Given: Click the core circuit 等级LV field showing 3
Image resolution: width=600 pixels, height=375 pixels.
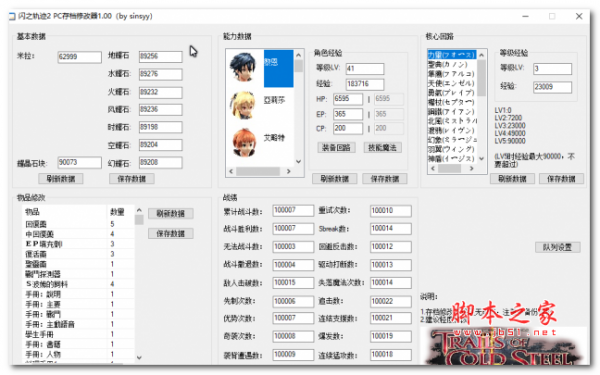Looking at the screenshot, I should [553, 69].
